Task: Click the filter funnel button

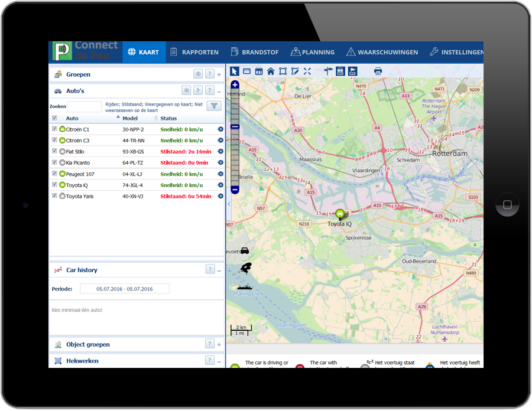Action: (214, 106)
